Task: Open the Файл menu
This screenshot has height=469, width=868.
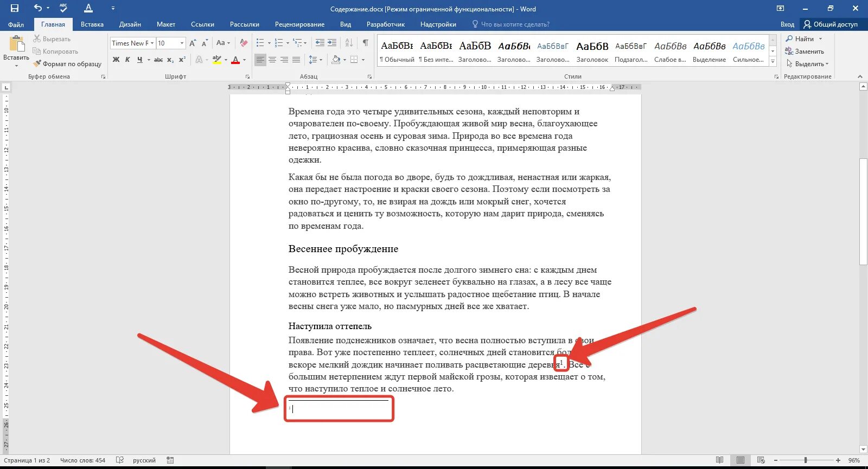Action: pos(16,24)
